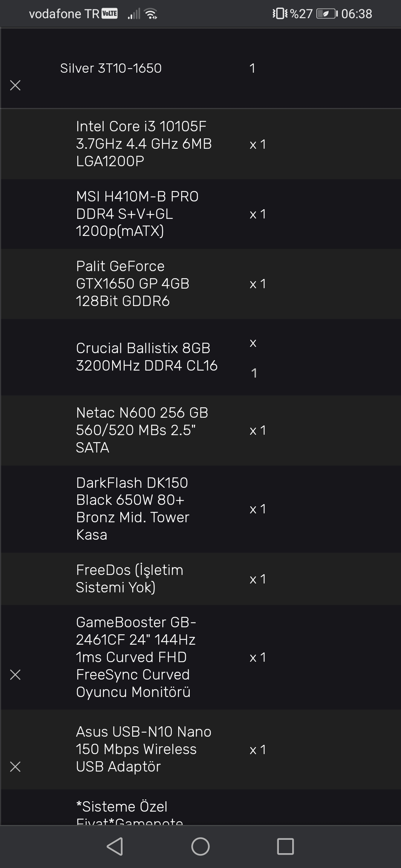Tap the DarkFlash DK150 case entry
Image resolution: width=401 pixels, height=868 pixels.
(133, 509)
